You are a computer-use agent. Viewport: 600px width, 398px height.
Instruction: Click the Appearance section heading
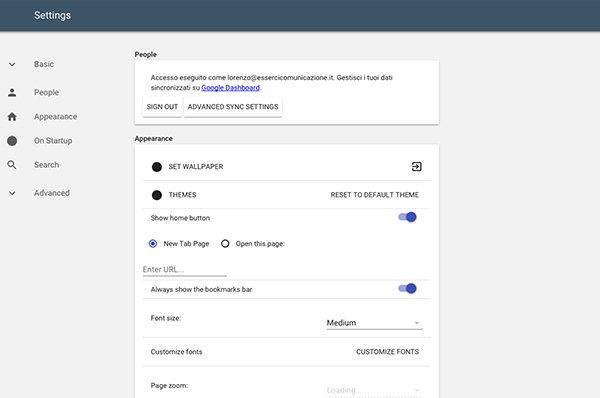coord(153,139)
